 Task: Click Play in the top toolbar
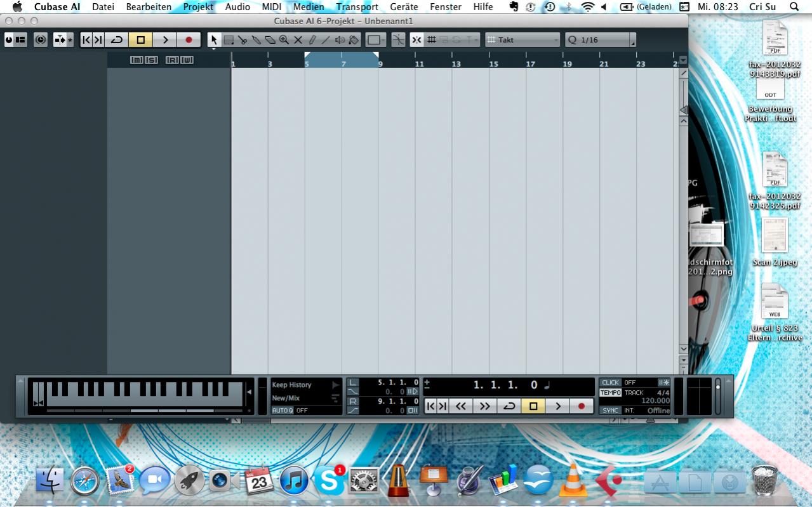[164, 40]
